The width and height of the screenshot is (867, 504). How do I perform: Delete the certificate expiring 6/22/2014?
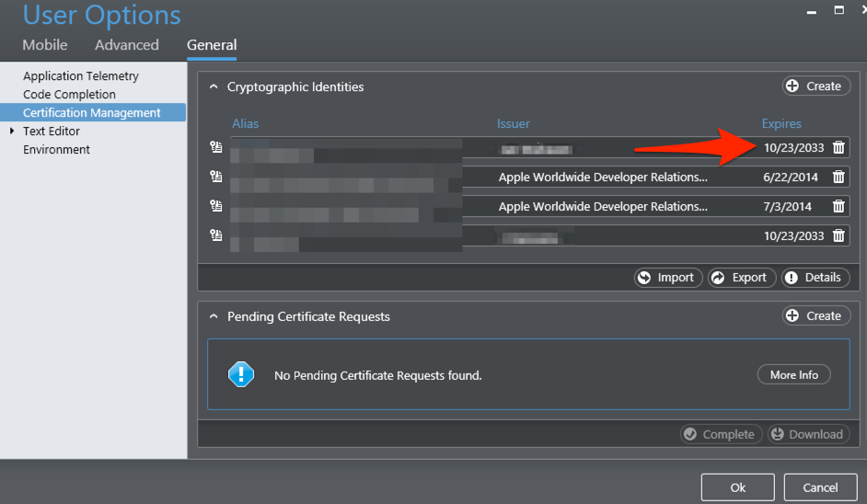(x=838, y=177)
